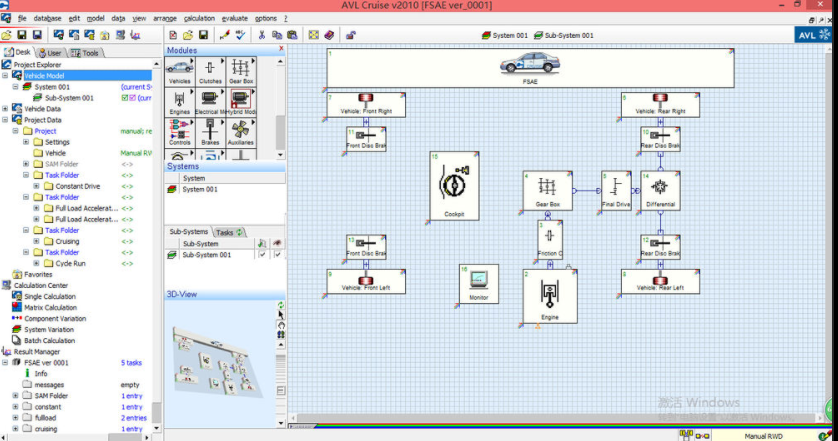The width and height of the screenshot is (838, 441).
Task: Open the Auxiliaries module category
Action: [x=241, y=132]
